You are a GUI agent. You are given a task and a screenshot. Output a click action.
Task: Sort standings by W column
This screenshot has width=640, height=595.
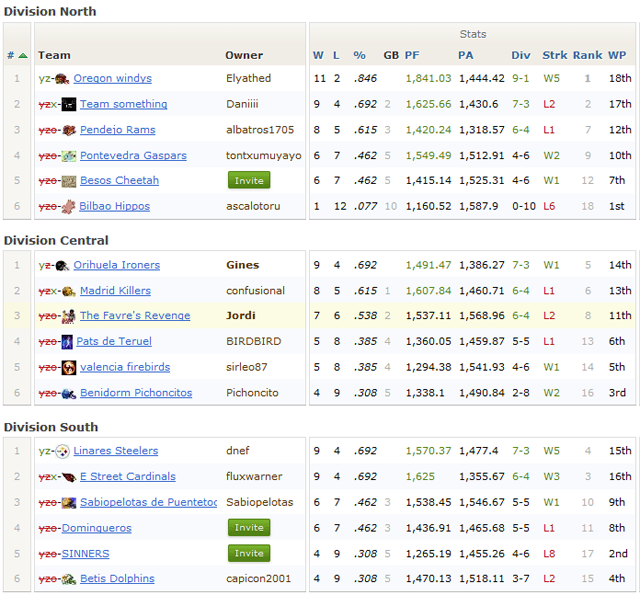pos(318,56)
